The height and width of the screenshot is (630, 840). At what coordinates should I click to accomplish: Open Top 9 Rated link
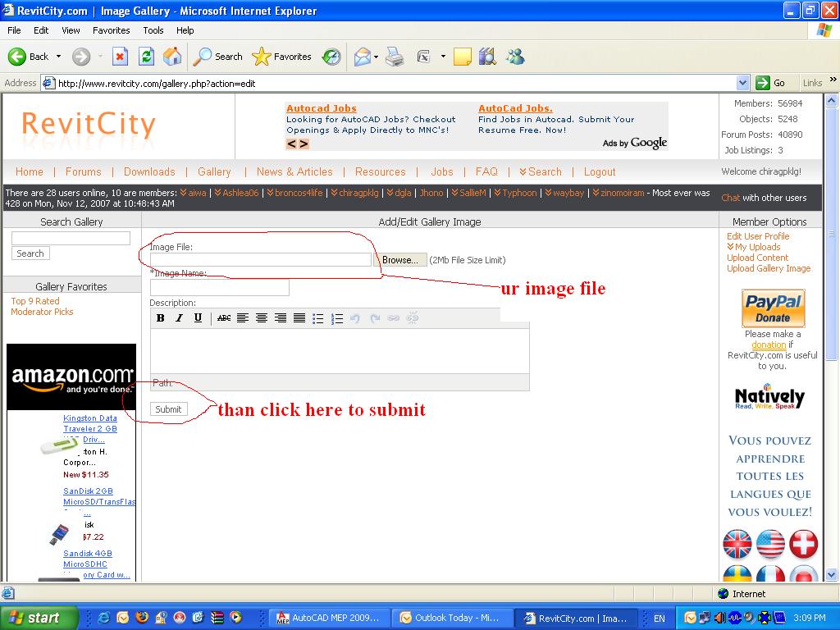(x=35, y=301)
